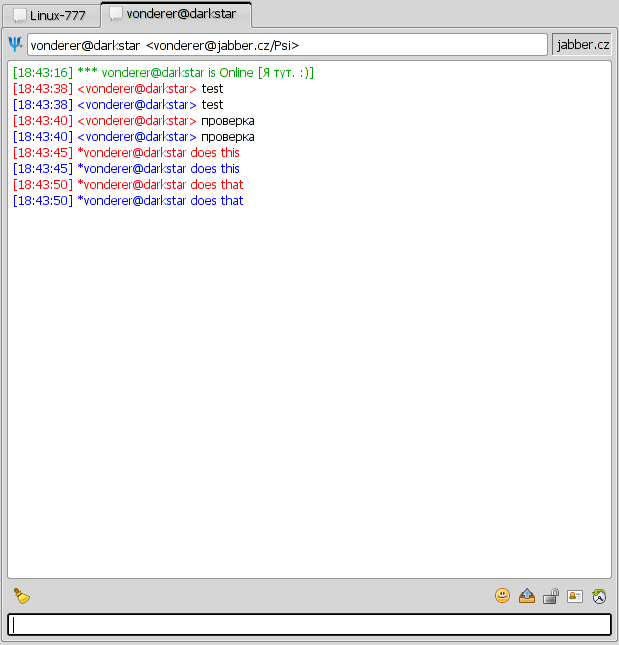This screenshot has height=645, width=619.
Task: Click the green Online status line
Action: pyautogui.click(x=163, y=73)
